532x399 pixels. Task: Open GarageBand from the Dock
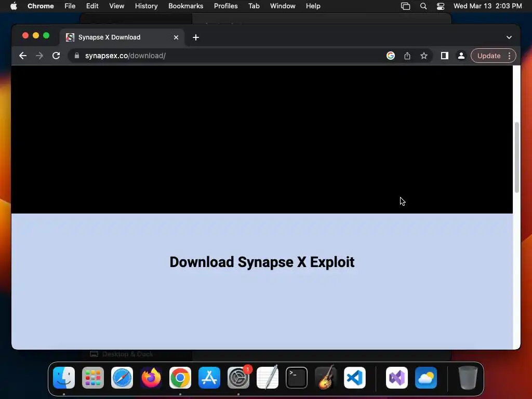326,378
